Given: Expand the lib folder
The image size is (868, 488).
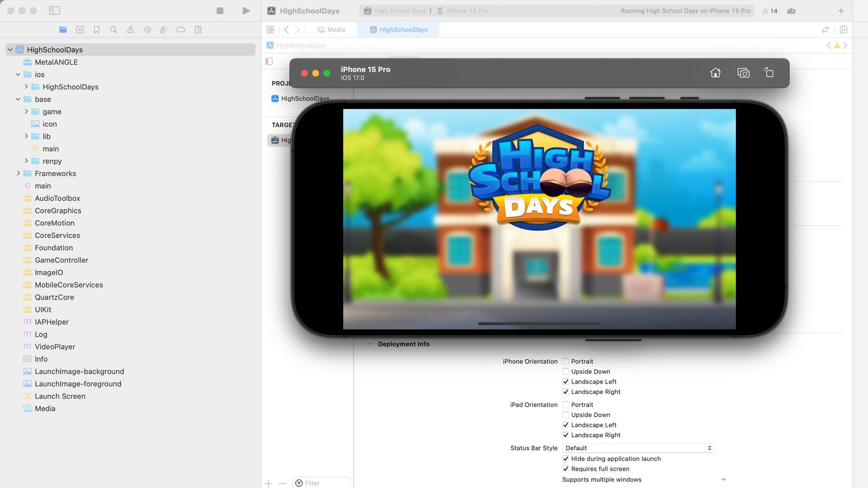Looking at the screenshot, I should (x=26, y=136).
